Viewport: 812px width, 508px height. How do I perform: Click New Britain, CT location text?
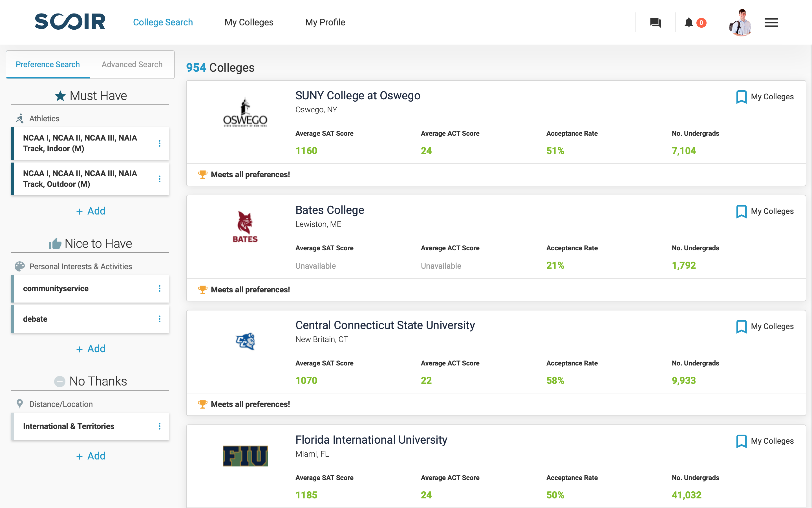coord(322,339)
